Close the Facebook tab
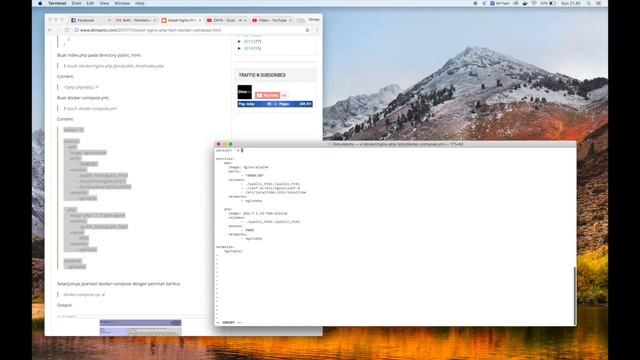Viewport: 640px width, 360px height. 109,20
